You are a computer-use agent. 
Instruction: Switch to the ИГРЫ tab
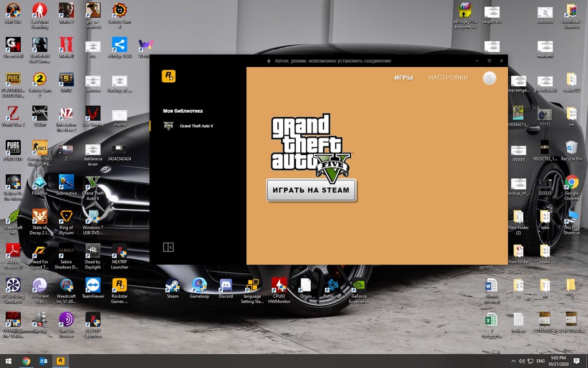(x=404, y=78)
